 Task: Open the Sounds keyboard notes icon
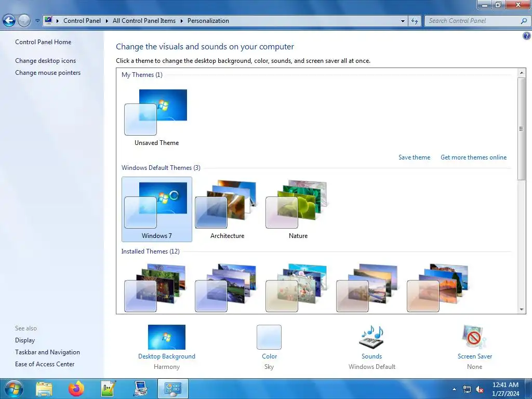pos(371,337)
